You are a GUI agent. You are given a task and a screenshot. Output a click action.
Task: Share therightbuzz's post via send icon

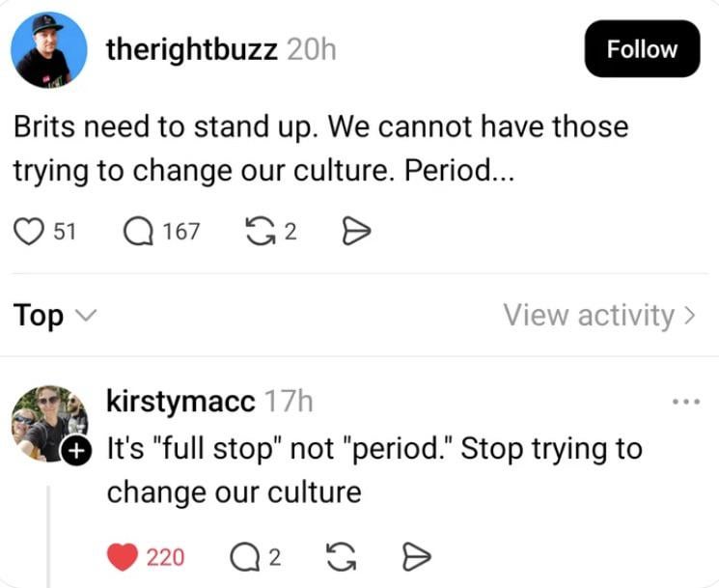[357, 232]
